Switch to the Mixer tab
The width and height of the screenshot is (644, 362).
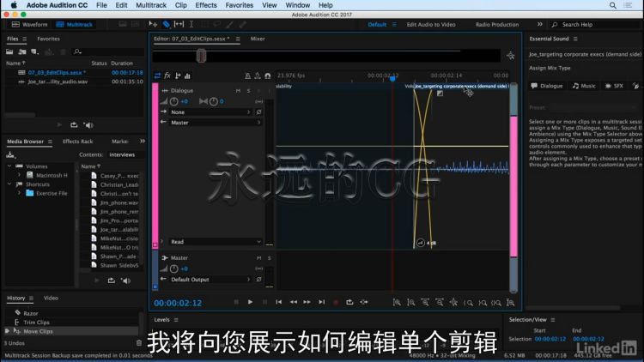pyautogui.click(x=258, y=39)
